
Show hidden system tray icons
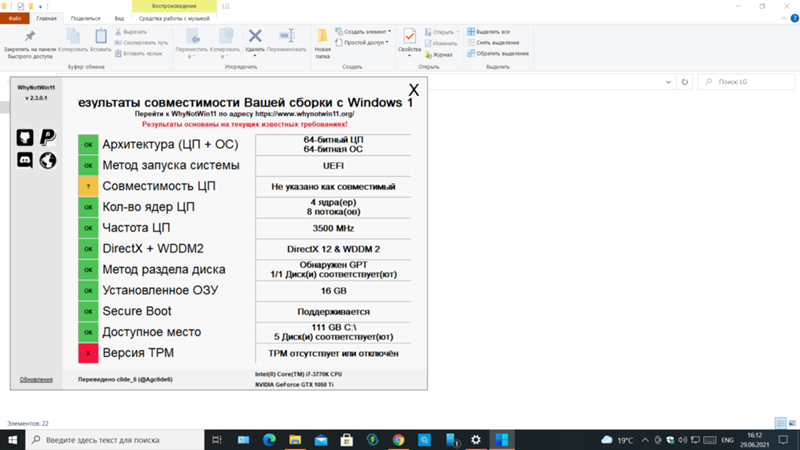point(645,440)
